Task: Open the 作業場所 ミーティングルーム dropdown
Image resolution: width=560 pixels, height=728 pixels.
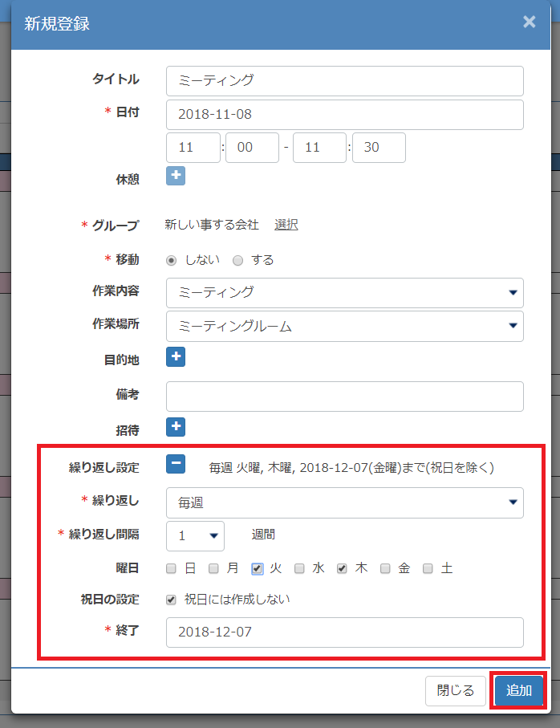Action: (345, 327)
